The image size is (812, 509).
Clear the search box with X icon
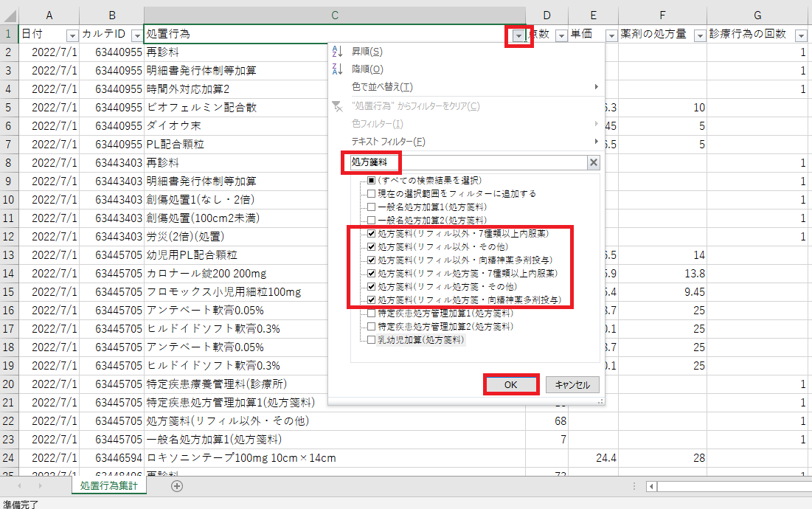(x=594, y=162)
